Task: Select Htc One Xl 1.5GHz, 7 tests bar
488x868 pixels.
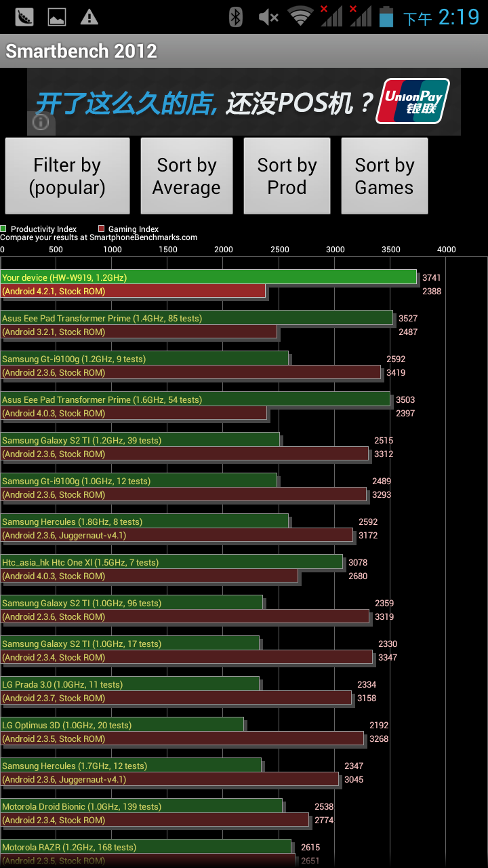Action: (x=172, y=562)
